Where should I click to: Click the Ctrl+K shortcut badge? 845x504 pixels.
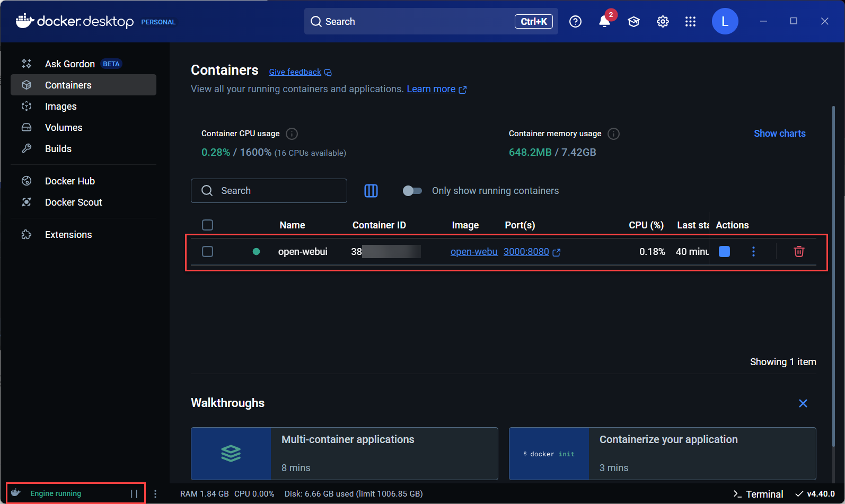[x=534, y=21]
